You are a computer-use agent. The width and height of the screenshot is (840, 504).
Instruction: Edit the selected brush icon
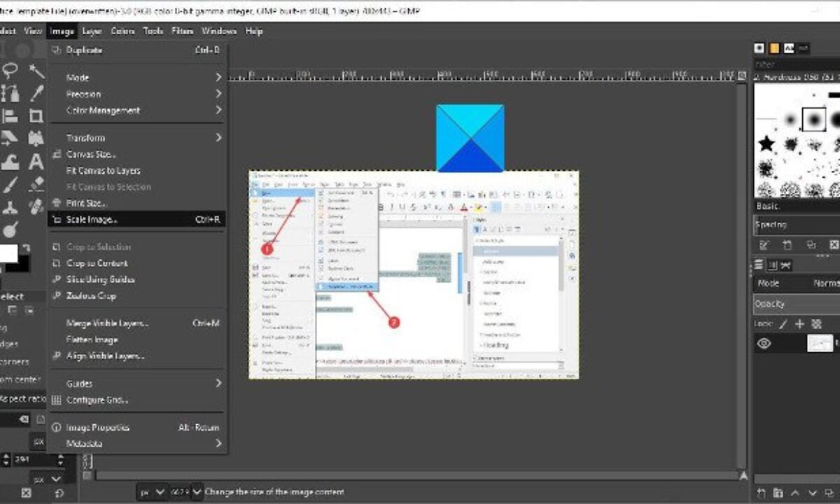(x=764, y=245)
